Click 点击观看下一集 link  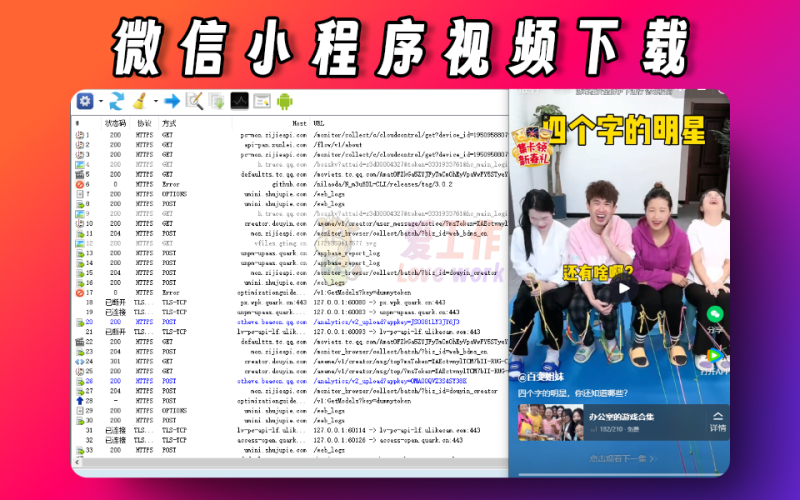point(622,459)
